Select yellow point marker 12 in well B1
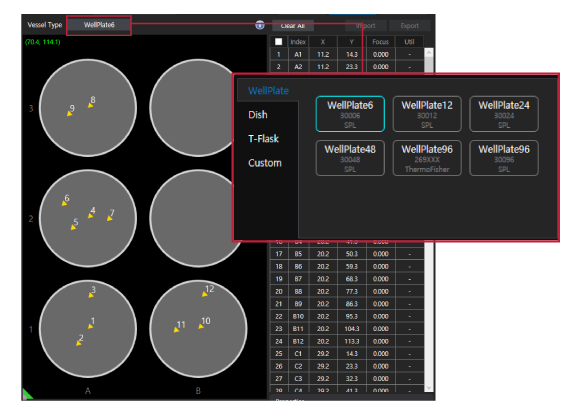This screenshot has height=417, width=581. tap(205, 294)
